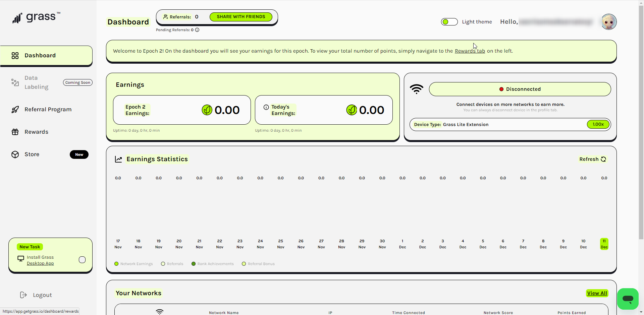The height and width of the screenshot is (315, 644).
Task: Click the scrollbar down arrow
Action: pos(641,312)
